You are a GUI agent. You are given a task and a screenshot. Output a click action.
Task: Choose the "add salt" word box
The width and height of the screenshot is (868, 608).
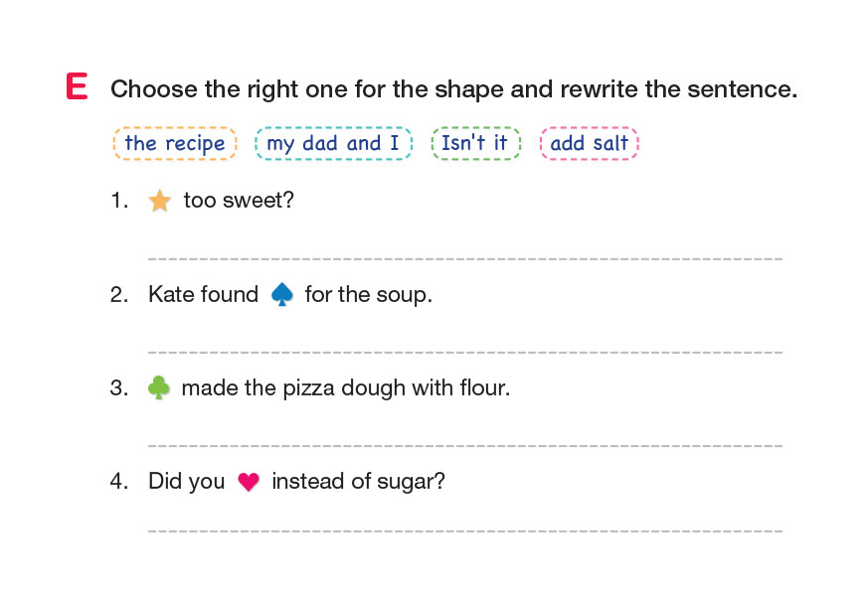589,143
